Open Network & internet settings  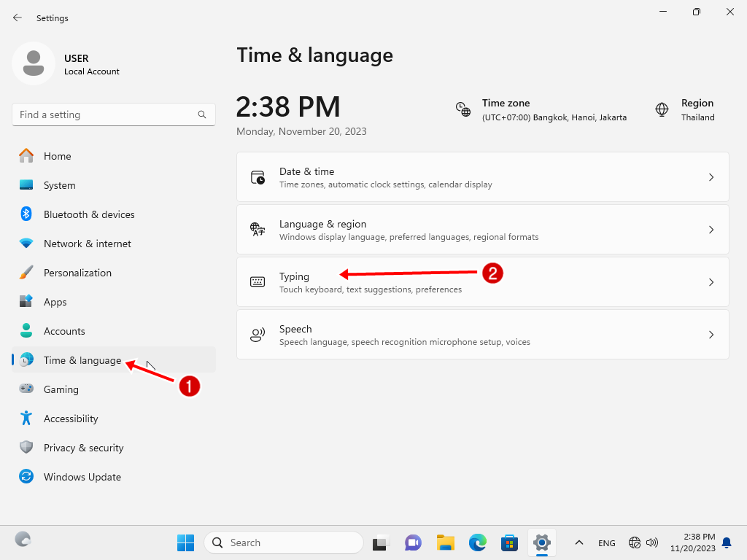click(87, 244)
